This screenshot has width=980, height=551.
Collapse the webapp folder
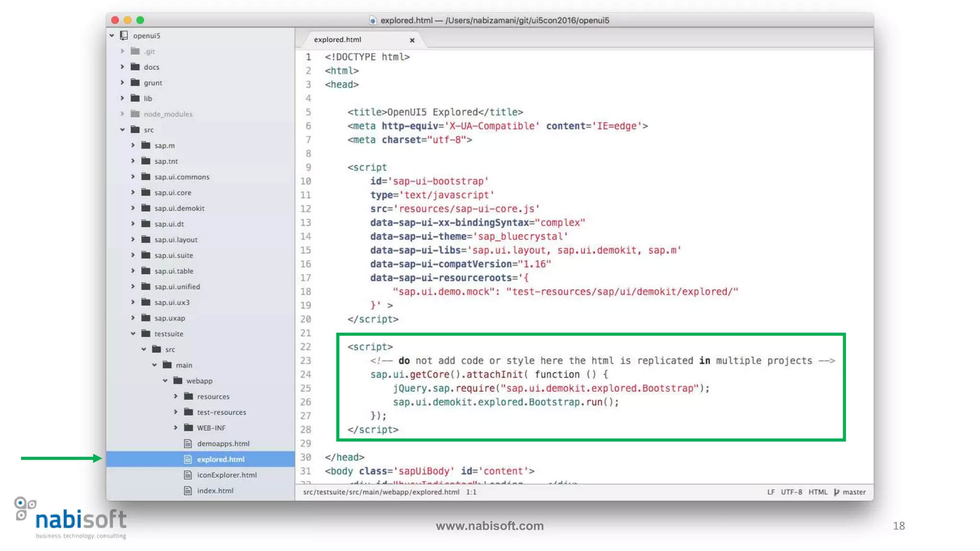point(165,381)
